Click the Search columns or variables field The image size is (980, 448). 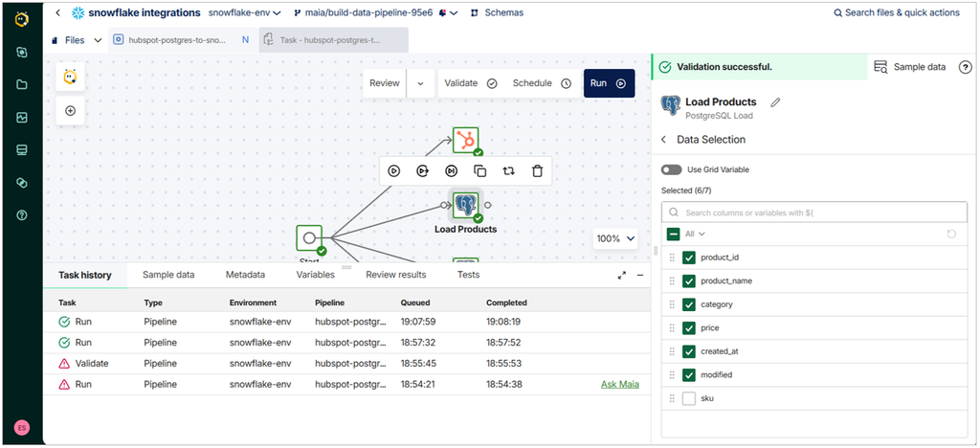click(813, 213)
